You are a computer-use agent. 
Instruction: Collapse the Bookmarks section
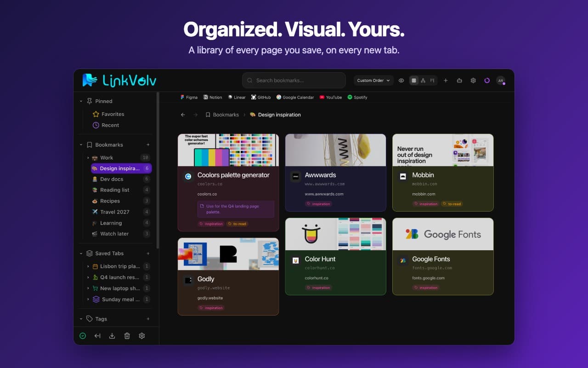pyautogui.click(x=81, y=145)
